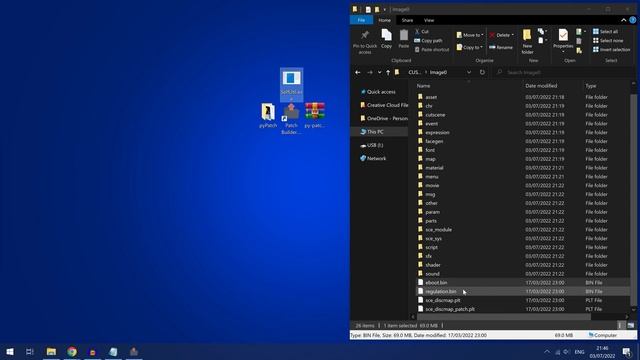Screen dimensions: 640x360
Task: Open the notification center icon
Action: click(x=627, y=351)
